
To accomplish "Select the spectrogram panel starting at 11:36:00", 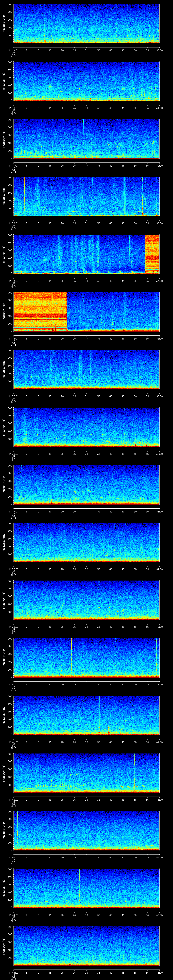I will (x=86, y=427).
